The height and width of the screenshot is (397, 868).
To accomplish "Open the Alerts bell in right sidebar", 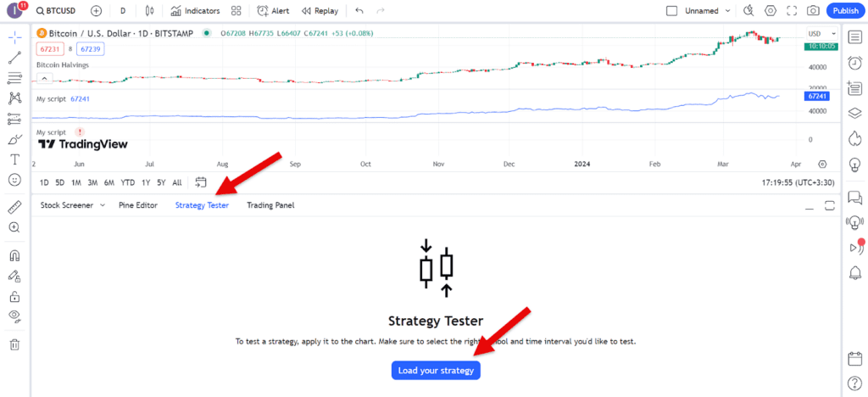I will pyautogui.click(x=854, y=272).
